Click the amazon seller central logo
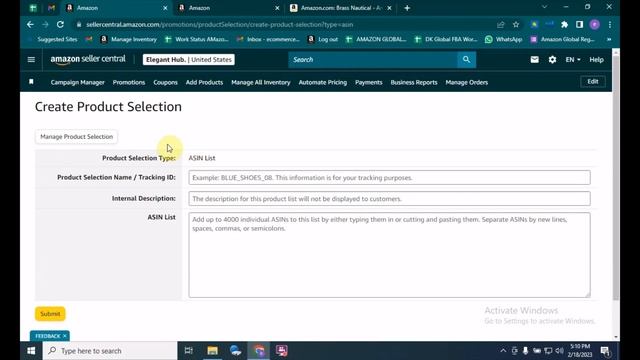Image resolution: width=640 pixels, height=360 pixels. coord(88,60)
